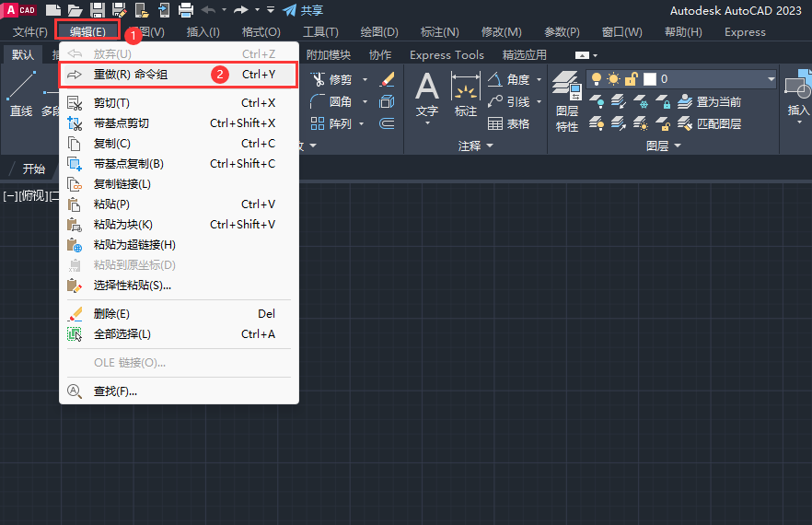Click the Undo arrow in quick access toolbar
812x525 pixels.
point(209,10)
